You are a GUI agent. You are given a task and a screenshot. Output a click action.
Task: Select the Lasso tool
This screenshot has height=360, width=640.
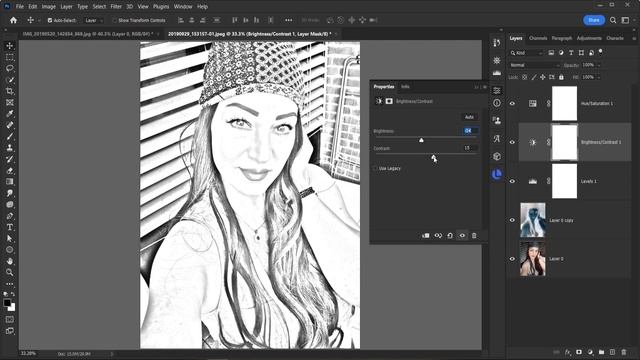[x=10, y=68]
